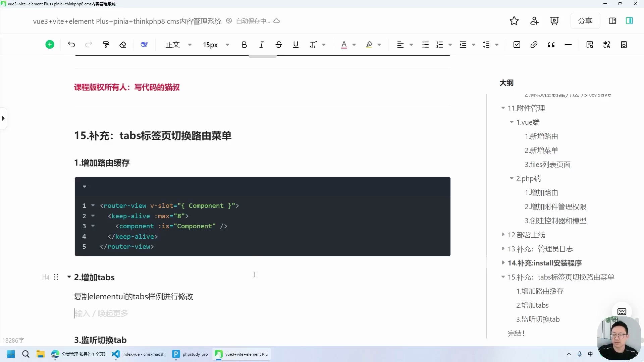The width and height of the screenshot is (644, 362).
Task: Toggle the outline panel icon
Action: pyautogui.click(x=630, y=21)
